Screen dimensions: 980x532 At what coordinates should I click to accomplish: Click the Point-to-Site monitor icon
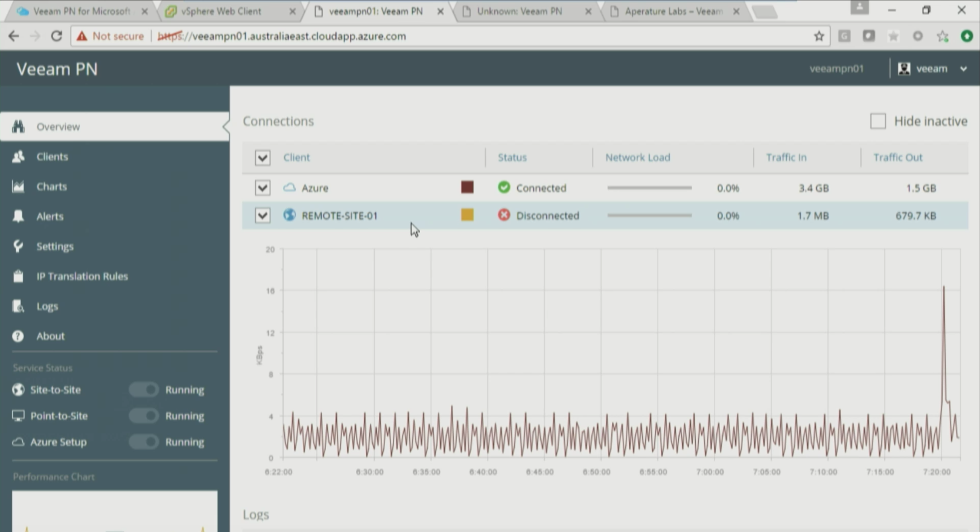click(x=18, y=416)
